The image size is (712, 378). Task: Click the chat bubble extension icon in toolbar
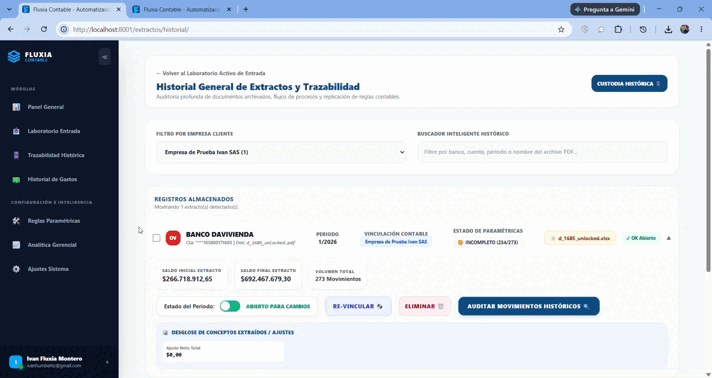(x=601, y=29)
